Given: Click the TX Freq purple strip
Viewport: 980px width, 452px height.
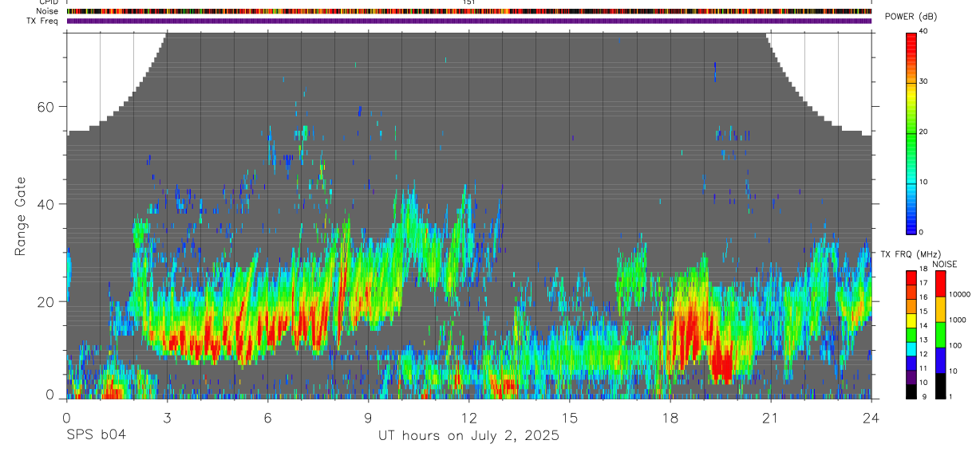Looking at the screenshot, I should pos(469,21).
